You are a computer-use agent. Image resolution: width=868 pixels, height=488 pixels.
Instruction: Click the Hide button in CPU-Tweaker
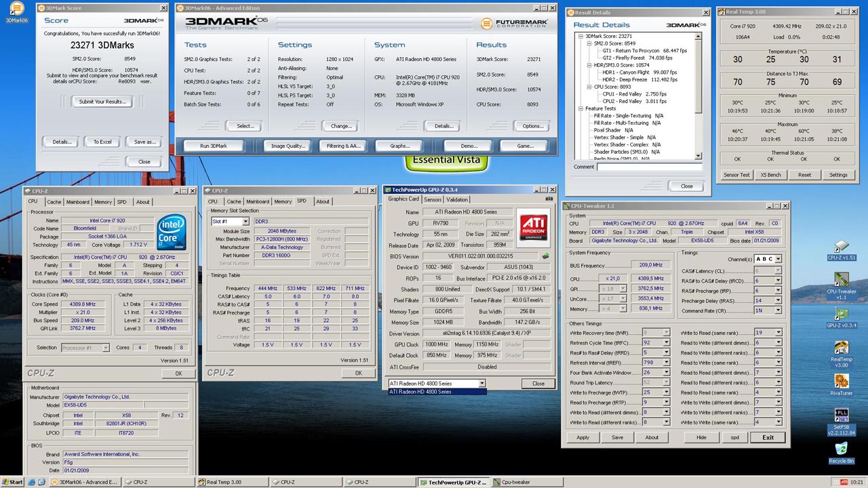coord(701,437)
